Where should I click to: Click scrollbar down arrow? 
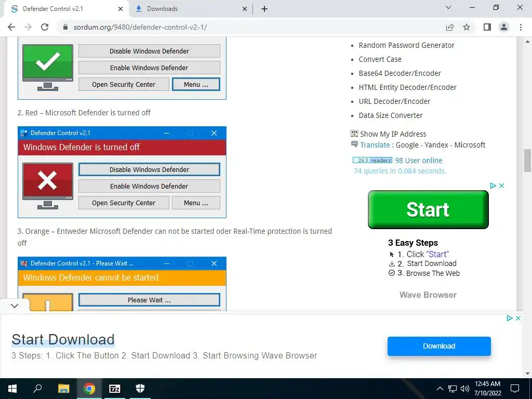pyautogui.click(x=527, y=374)
